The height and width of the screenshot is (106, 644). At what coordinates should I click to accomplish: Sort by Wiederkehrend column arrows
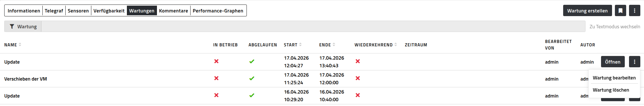tap(396, 45)
